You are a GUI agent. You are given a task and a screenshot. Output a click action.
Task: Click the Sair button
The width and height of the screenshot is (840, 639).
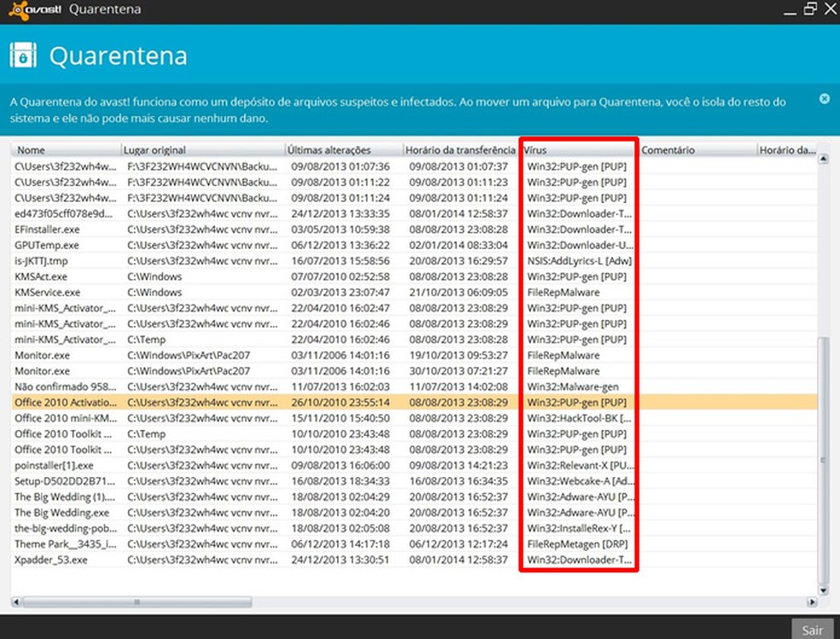[x=812, y=630]
